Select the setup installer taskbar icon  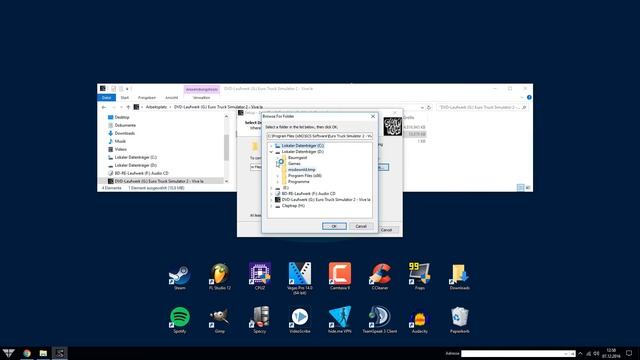pos(60,353)
